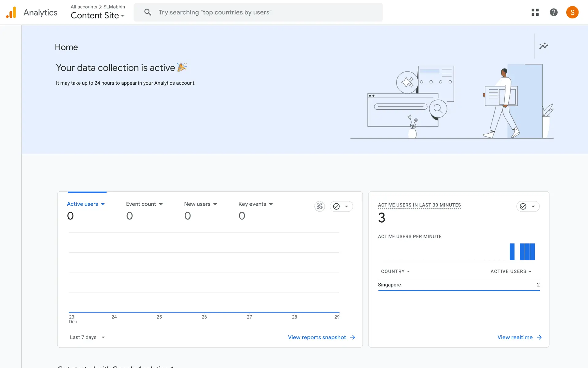
Task: Click the arrow next to View realtime
Action: (539, 337)
